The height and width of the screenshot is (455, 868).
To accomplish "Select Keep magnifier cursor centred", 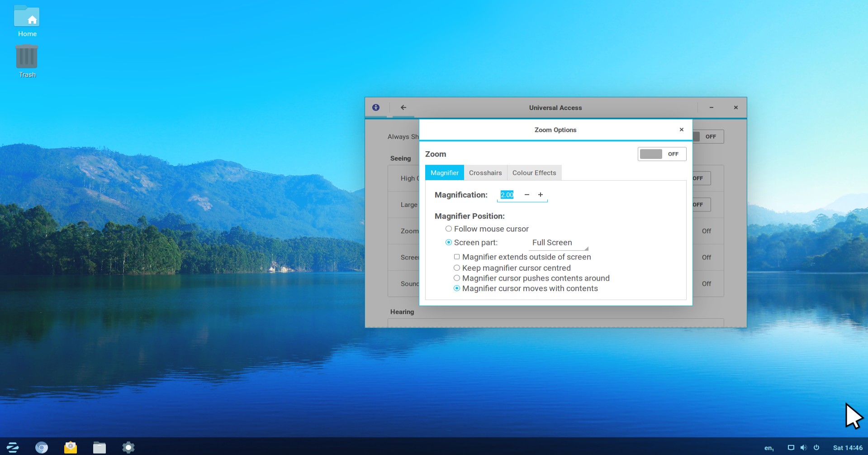I will [x=457, y=268].
